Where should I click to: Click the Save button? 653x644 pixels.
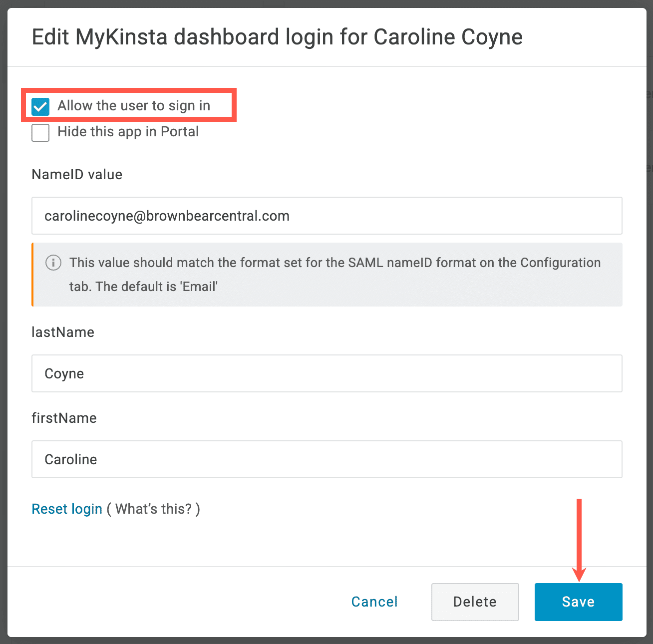pyautogui.click(x=578, y=602)
